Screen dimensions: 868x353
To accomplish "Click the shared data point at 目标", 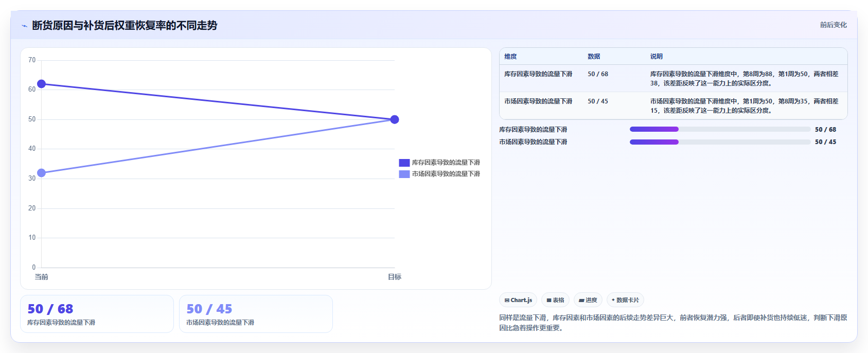I will tap(395, 119).
